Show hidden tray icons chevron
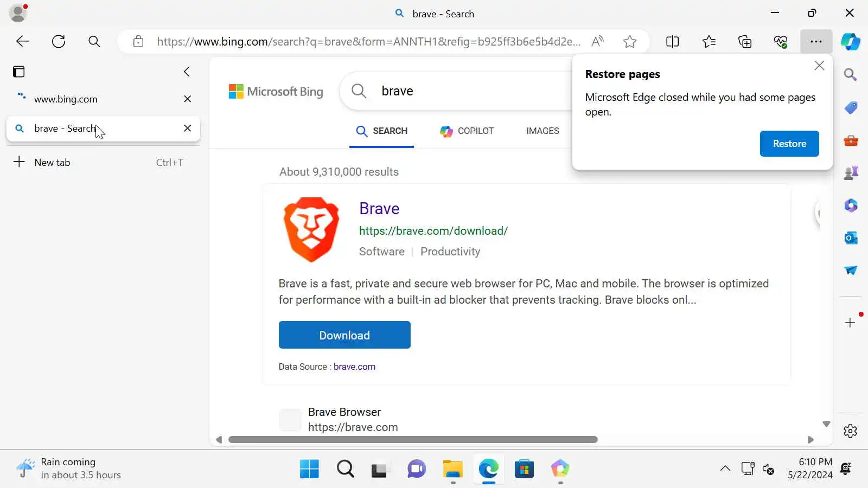This screenshot has width=868, height=488. click(x=725, y=468)
